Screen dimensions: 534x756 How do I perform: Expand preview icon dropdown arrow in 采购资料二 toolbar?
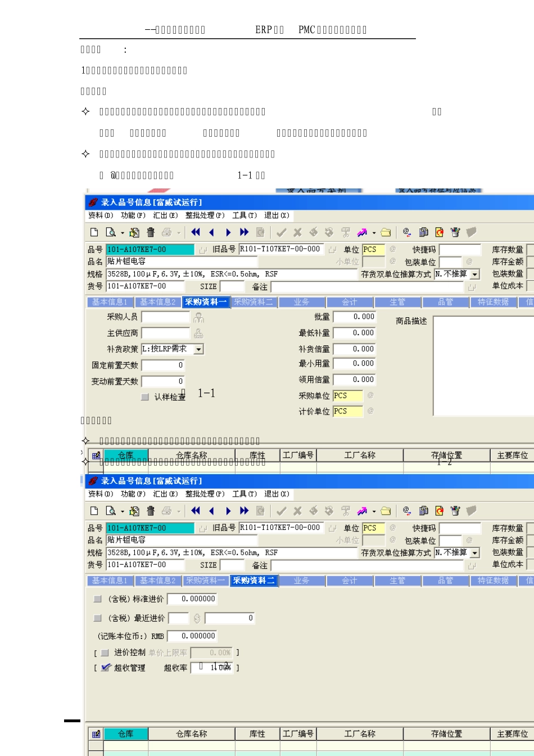click(122, 511)
